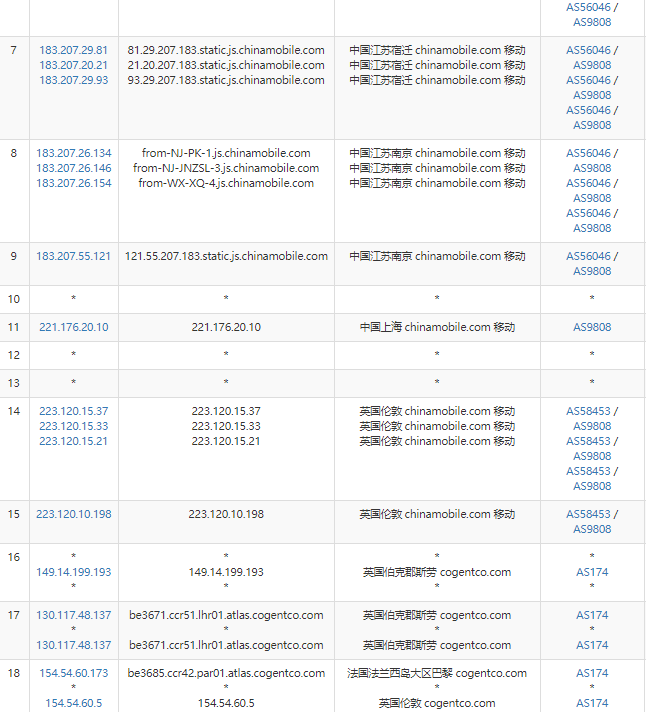Viewport: 646px width, 712px height.
Task: Open the blue 149.14.199.193 link in hop 16
Action: (74, 572)
